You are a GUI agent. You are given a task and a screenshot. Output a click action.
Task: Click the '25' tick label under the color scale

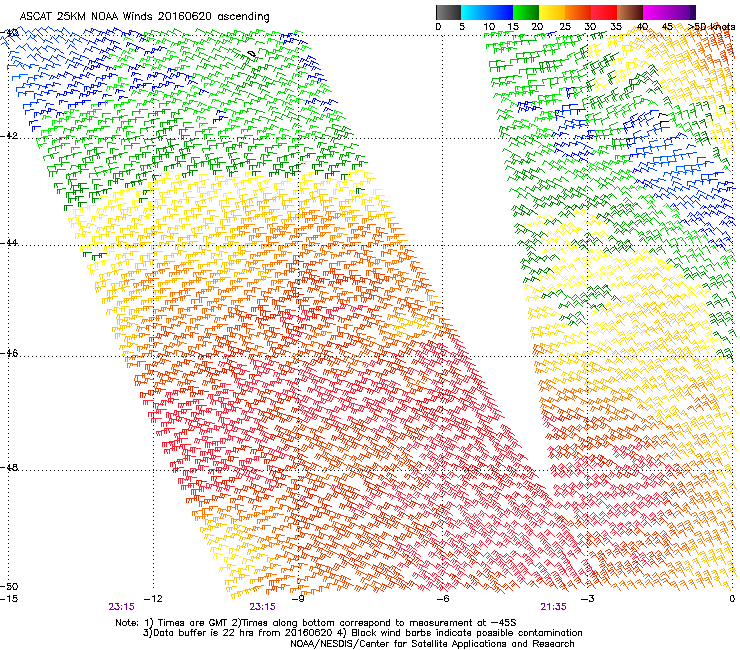[x=565, y=27]
